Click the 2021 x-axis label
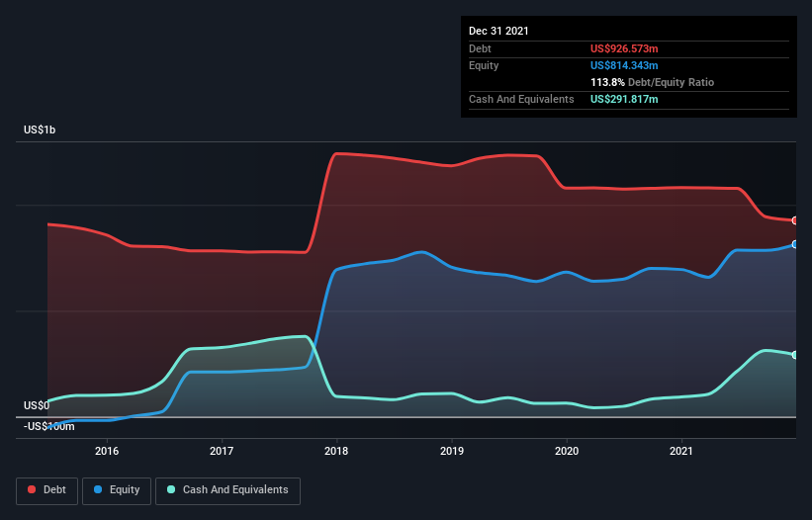Viewport: 812px width, 520px height. (x=681, y=451)
